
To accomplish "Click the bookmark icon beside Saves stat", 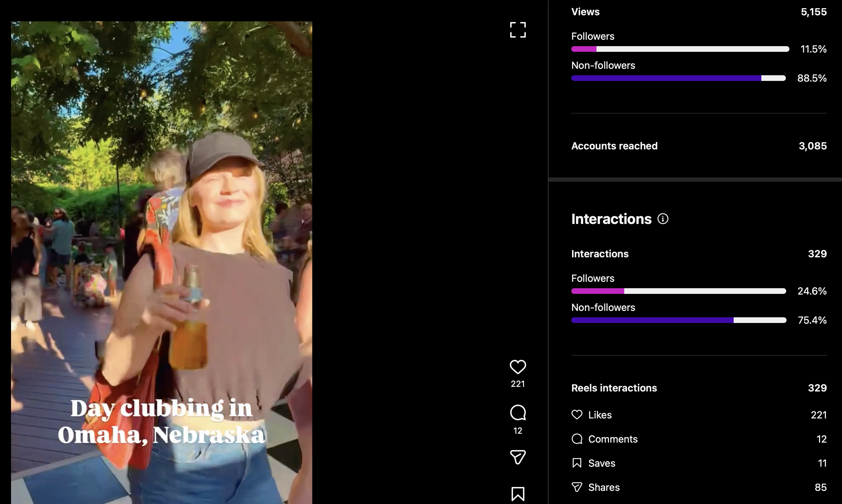I will [x=577, y=463].
